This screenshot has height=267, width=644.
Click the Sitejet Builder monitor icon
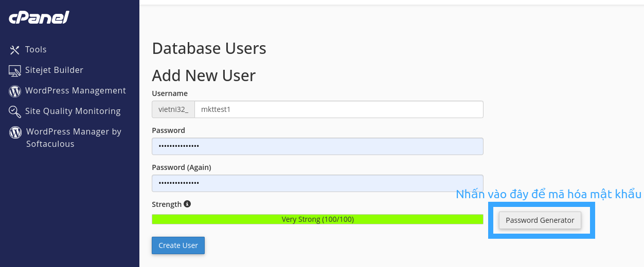(x=15, y=70)
